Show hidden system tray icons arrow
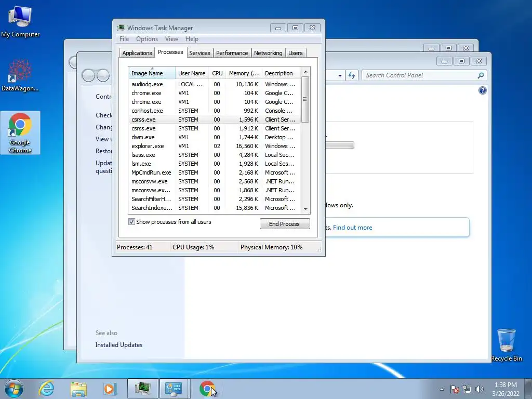 click(x=442, y=389)
